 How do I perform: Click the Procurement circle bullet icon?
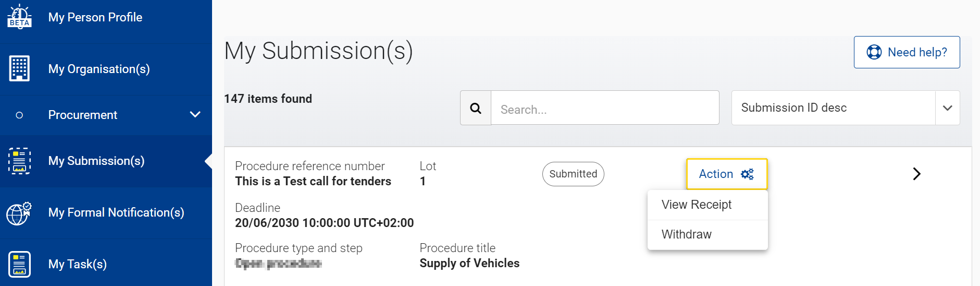pos(19,115)
